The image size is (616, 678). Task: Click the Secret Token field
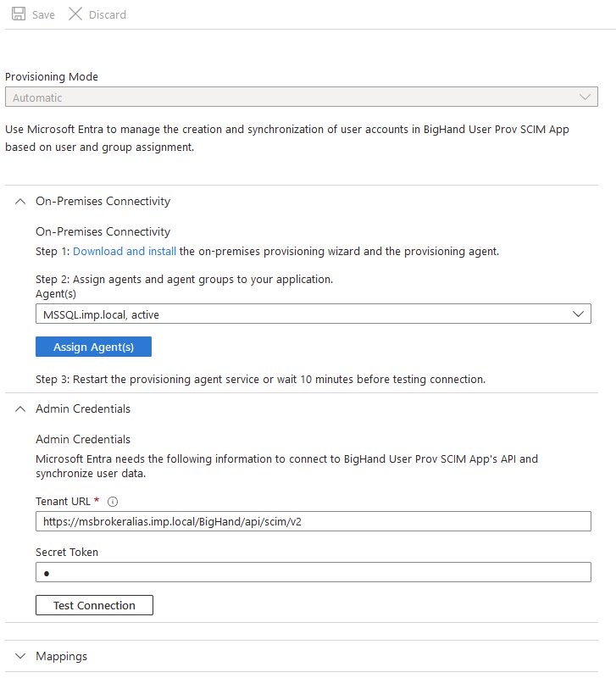pyautogui.click(x=314, y=571)
